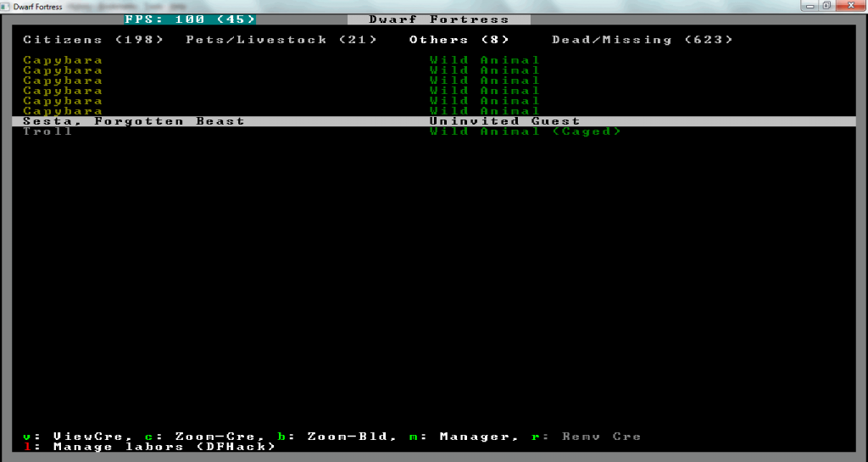Click the ViewCre command at bottom
The height and width of the screenshot is (462, 868).
(73, 437)
